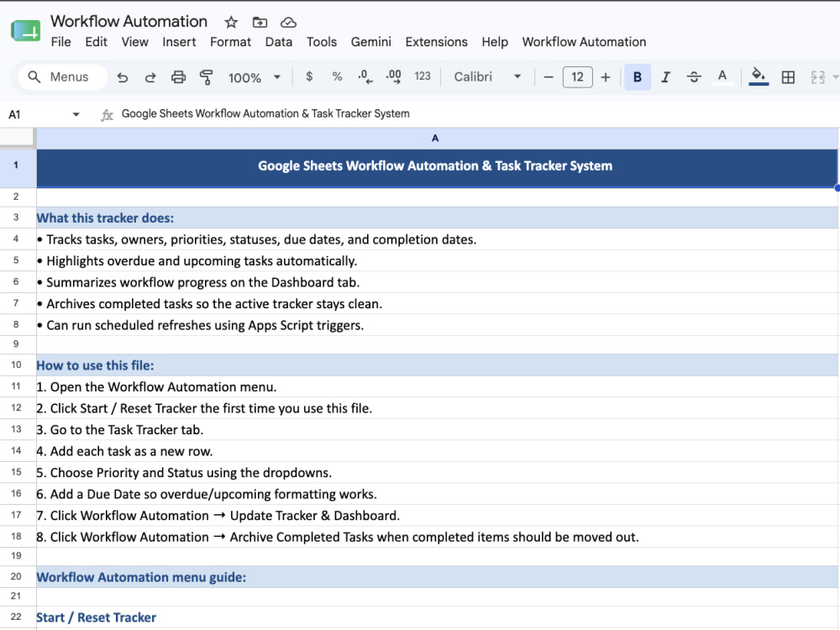Open the text color picker

pyautogui.click(x=722, y=77)
